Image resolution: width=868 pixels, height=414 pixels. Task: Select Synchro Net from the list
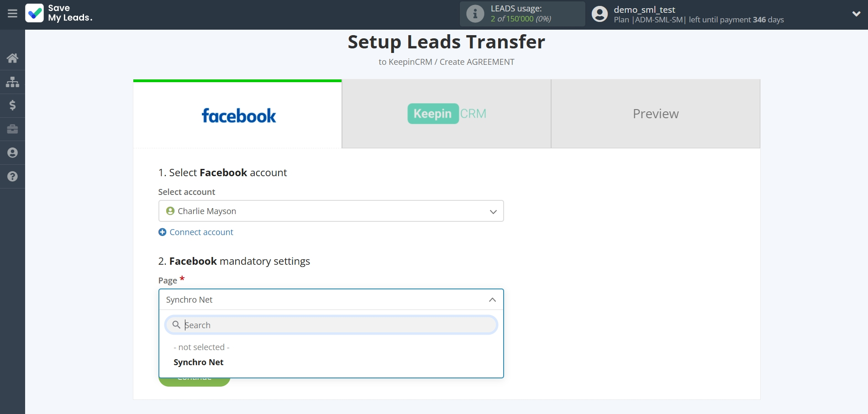[x=199, y=362]
